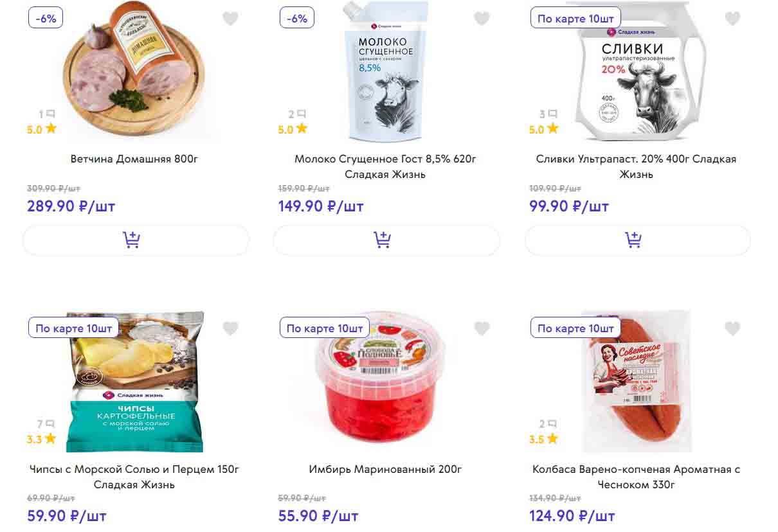Add Ветчина Домашняя 800г to cart
The width and height of the screenshot is (778, 532).
tap(136, 240)
